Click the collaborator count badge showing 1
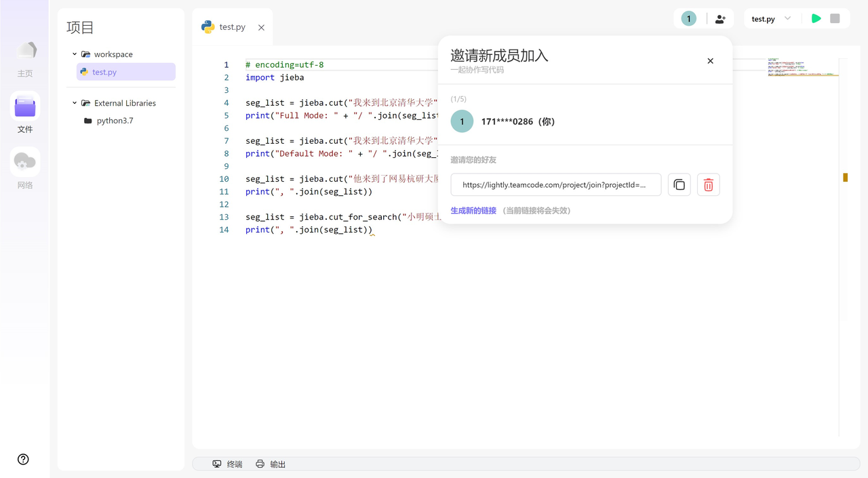868x478 pixels. pos(688,18)
